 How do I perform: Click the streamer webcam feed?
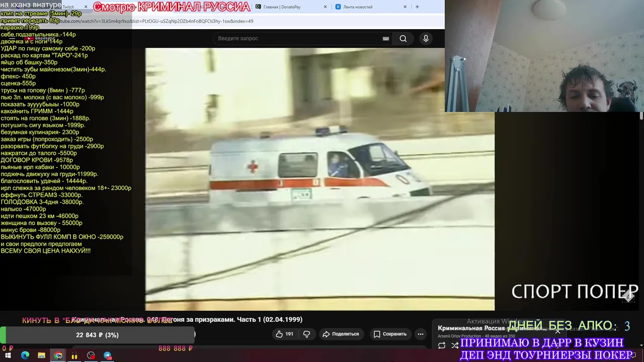pyautogui.click(x=544, y=56)
